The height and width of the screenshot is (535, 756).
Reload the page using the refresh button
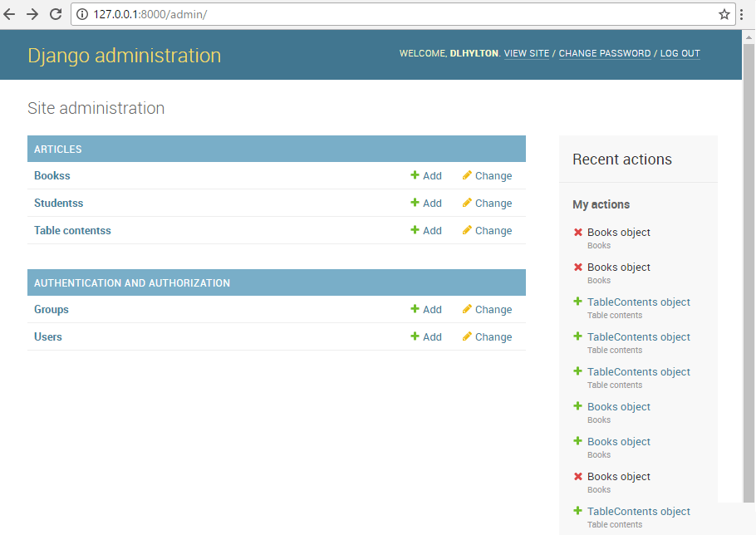56,13
